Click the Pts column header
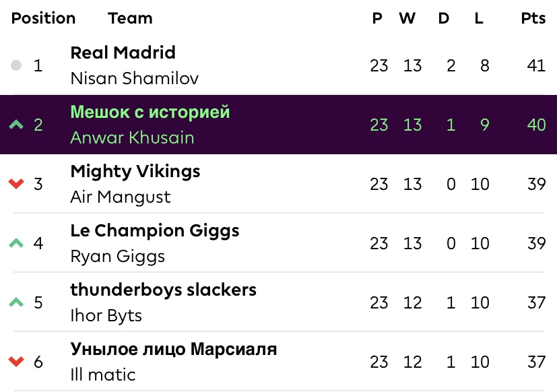 point(533,18)
